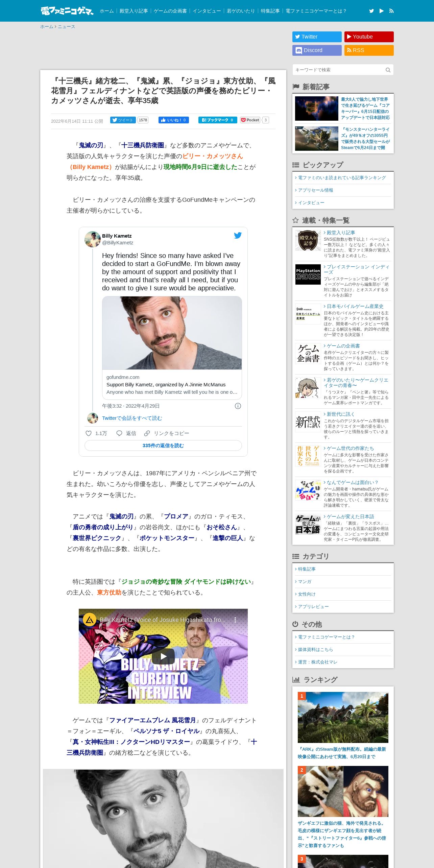This screenshot has width=434, height=868.
Task: Click the B!ブックマーク button
Action: 218,120
